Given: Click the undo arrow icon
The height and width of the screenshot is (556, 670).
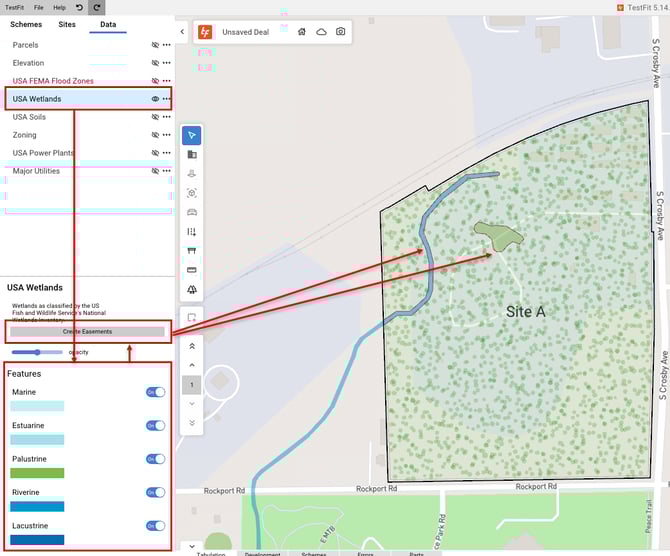Looking at the screenshot, I should pos(79,7).
